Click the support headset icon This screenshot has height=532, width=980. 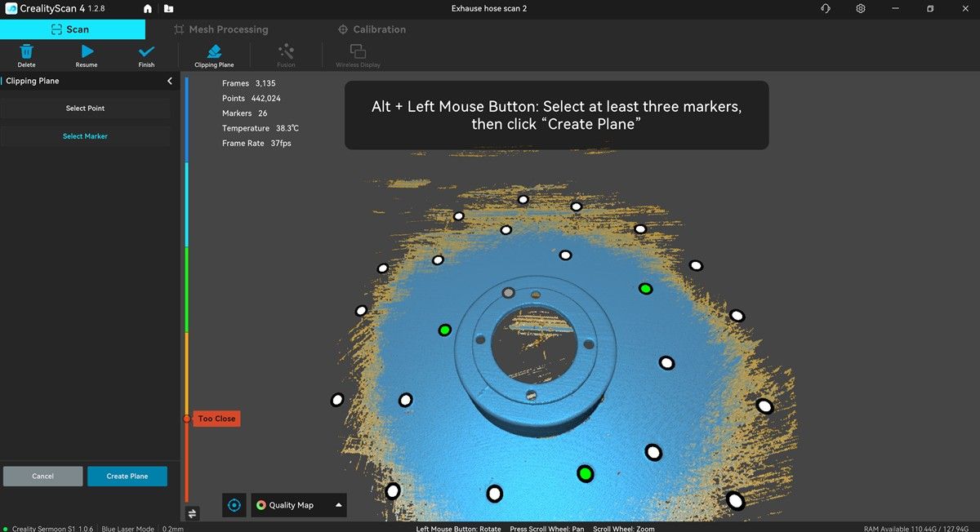[826, 9]
